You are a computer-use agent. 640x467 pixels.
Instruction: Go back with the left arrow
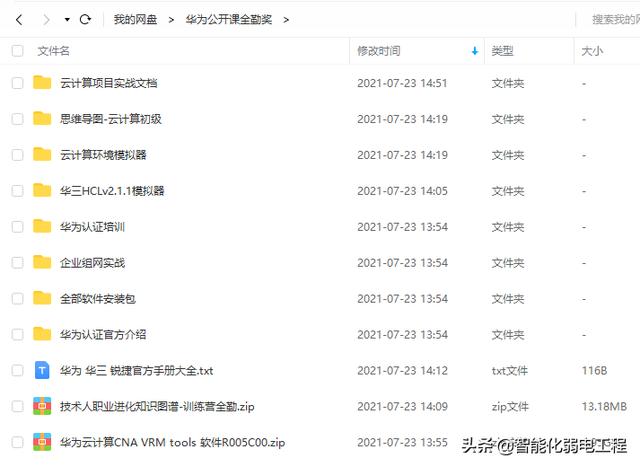(19, 19)
